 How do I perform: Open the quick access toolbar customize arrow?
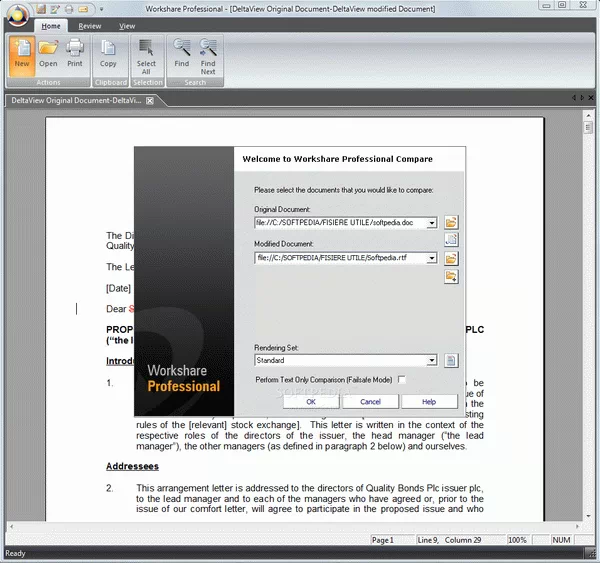click(101, 9)
